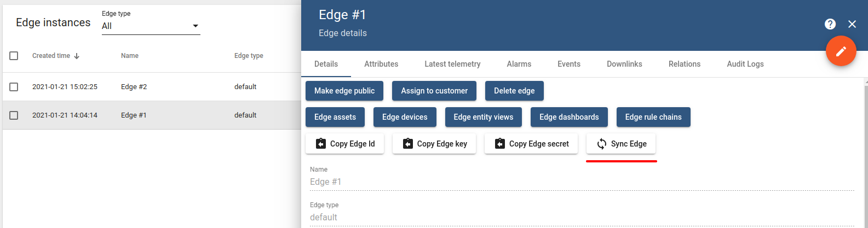The image size is (868, 228).
Task: Click the Name field showing Edge #1
Action: pyautogui.click(x=580, y=182)
